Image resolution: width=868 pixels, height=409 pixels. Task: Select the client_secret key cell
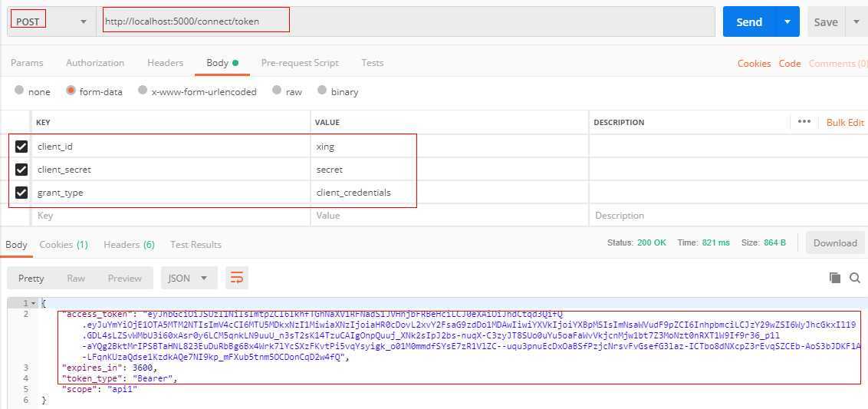(x=170, y=170)
